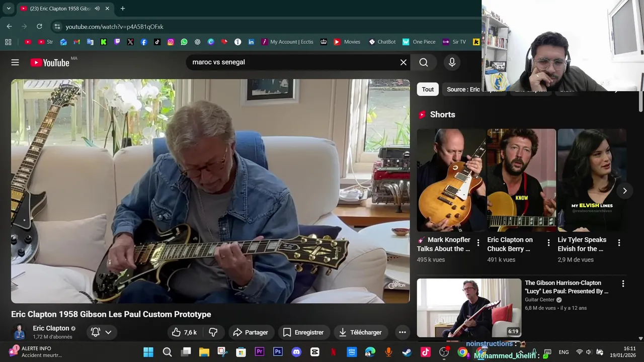Click the Guitar Center channel name

[540, 300]
